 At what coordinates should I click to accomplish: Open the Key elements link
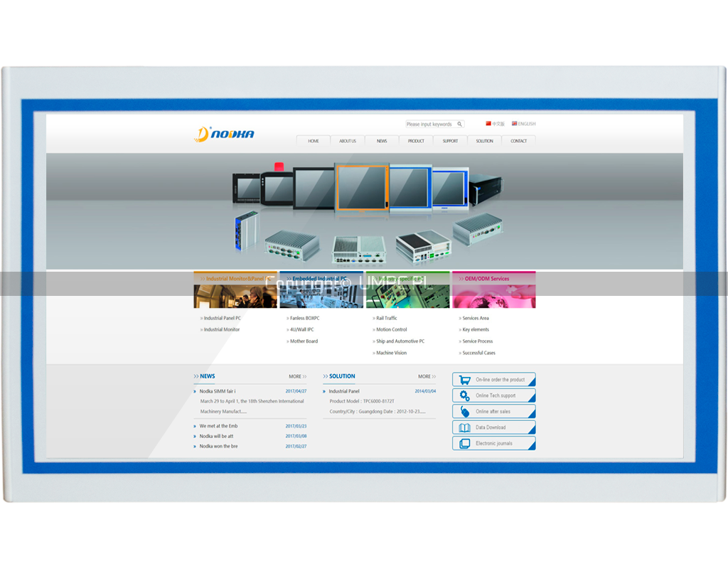pyautogui.click(x=476, y=329)
